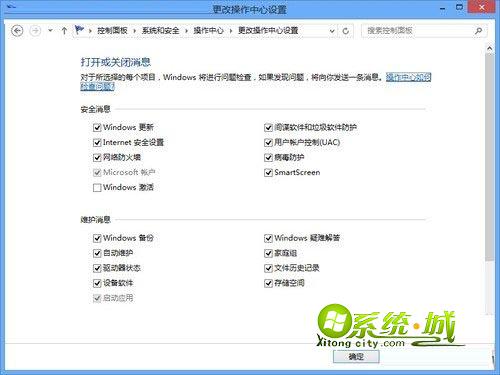Minimize the 更改操作中心设置 window
500x375 pixels.
pos(443,8)
